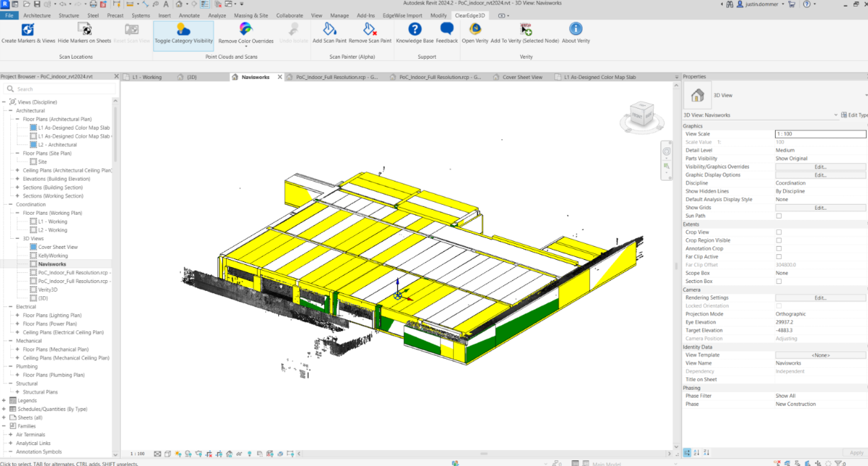Image resolution: width=868 pixels, height=466 pixels.
Task: Select the Add Scan Paint tool
Action: pyautogui.click(x=329, y=30)
